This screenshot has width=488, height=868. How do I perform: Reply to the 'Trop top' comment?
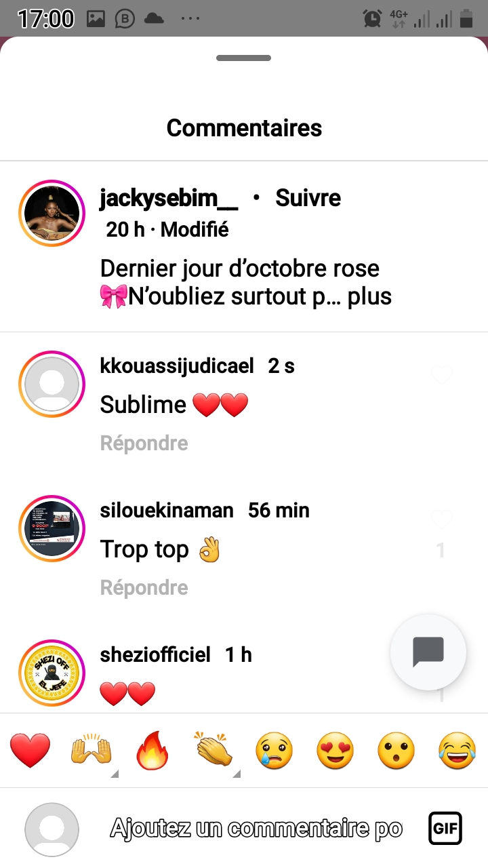tap(144, 587)
